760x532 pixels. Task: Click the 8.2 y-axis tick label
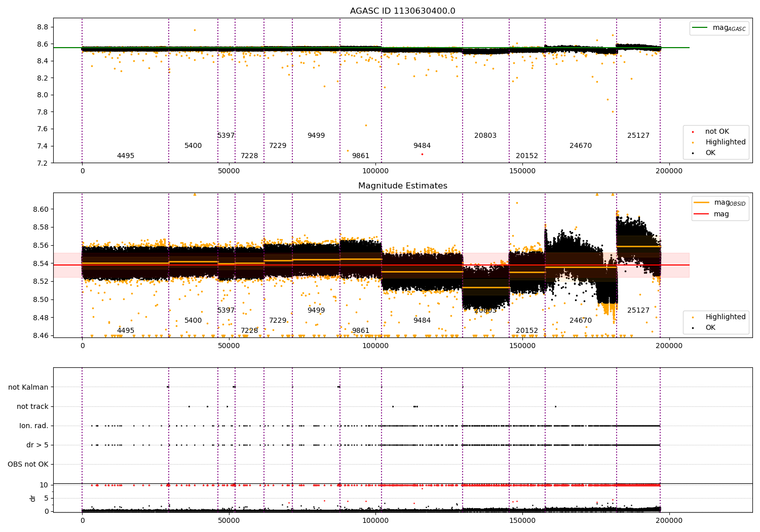(x=43, y=78)
